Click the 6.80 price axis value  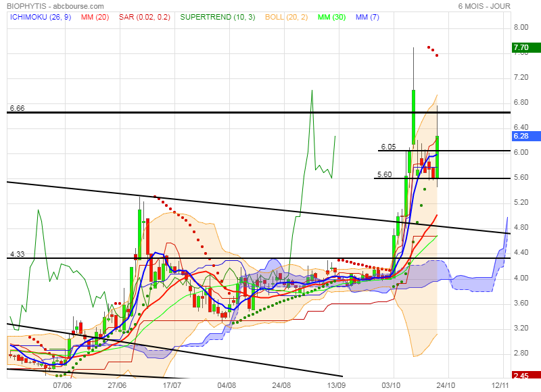(x=521, y=103)
